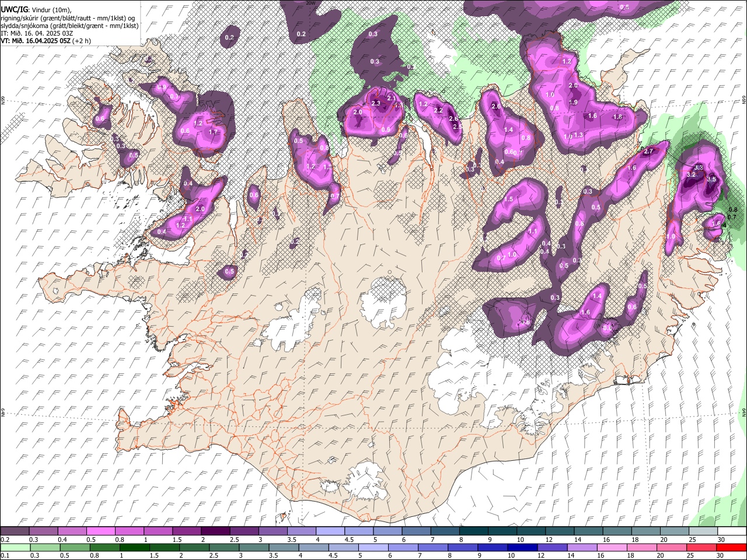Click the dark mauve first swatch of the upper legend bar
Screen dimensions: 747x560
15,531
